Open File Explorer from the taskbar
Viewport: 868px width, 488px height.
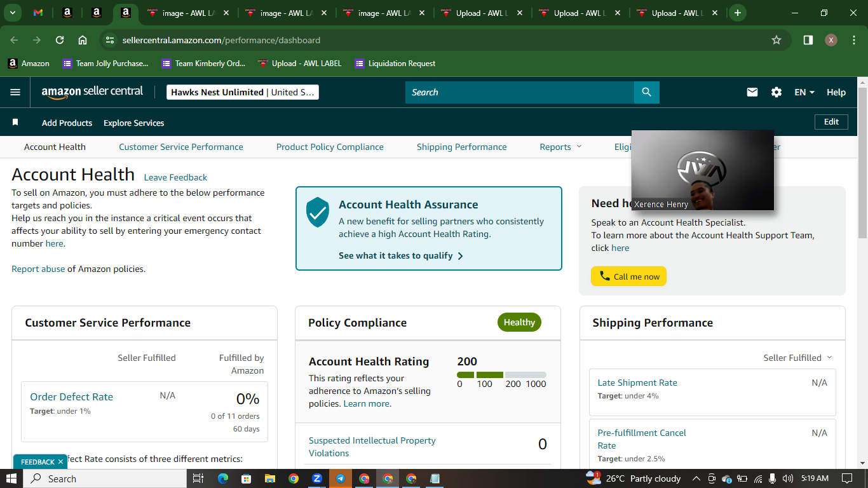[270, 478]
